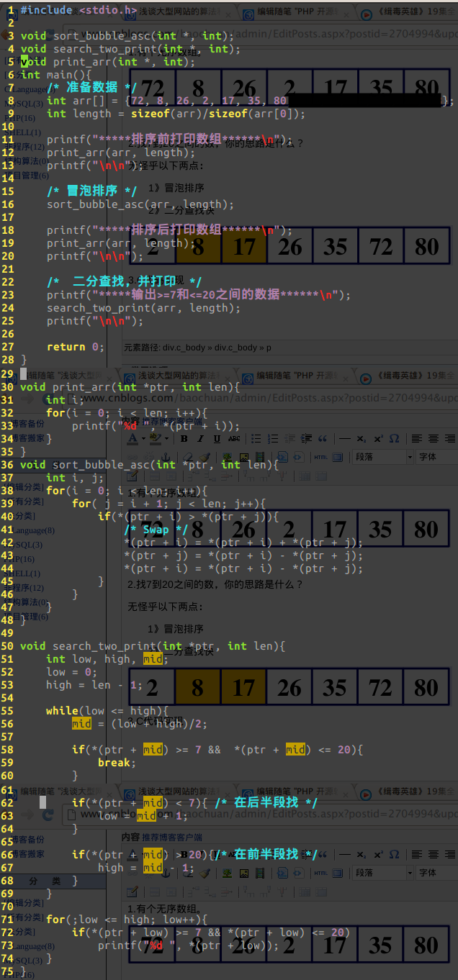Click the highlight ab icon by code line 34

point(154,438)
